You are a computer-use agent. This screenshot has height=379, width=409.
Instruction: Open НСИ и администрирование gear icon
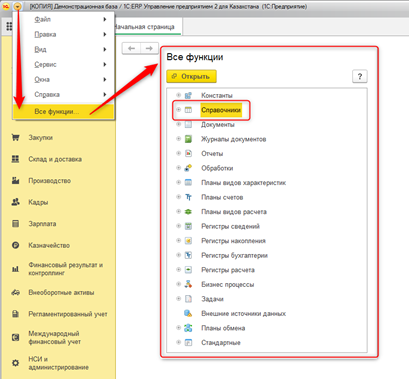[x=15, y=363]
